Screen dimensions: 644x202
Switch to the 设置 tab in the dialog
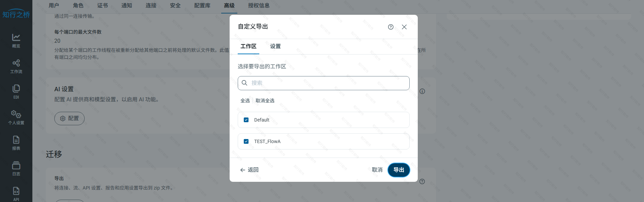pyautogui.click(x=275, y=46)
